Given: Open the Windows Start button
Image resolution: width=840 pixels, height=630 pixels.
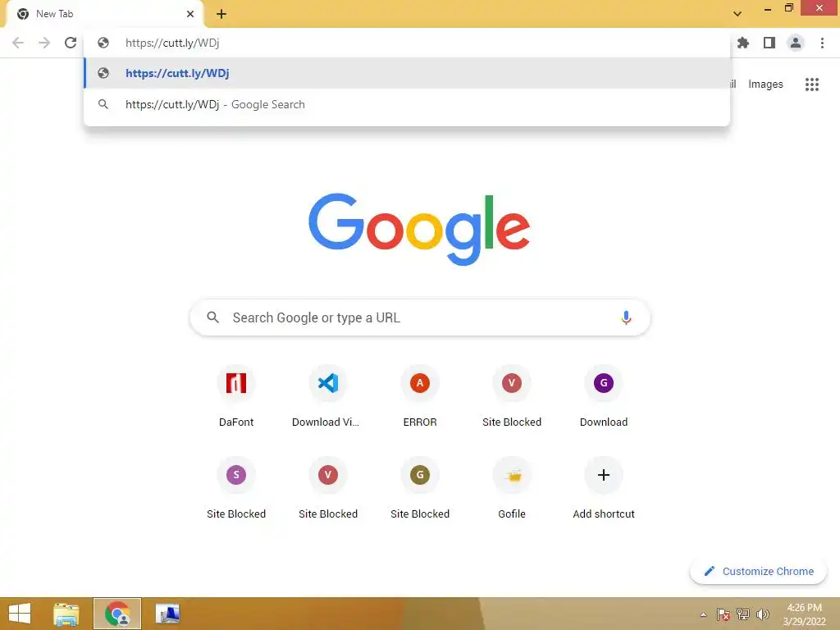Looking at the screenshot, I should pos(20,614).
